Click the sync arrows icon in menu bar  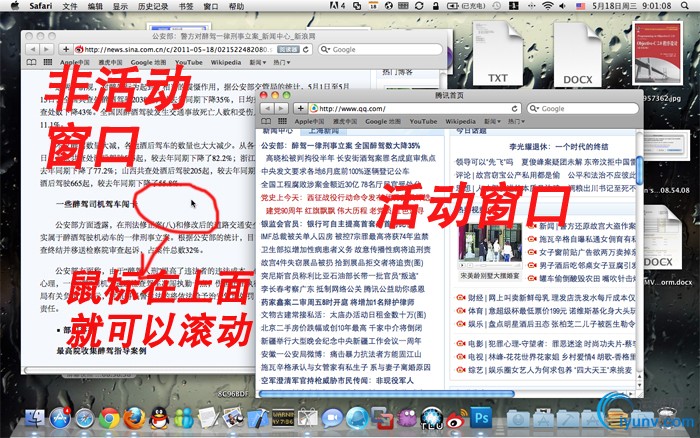[x=419, y=6]
